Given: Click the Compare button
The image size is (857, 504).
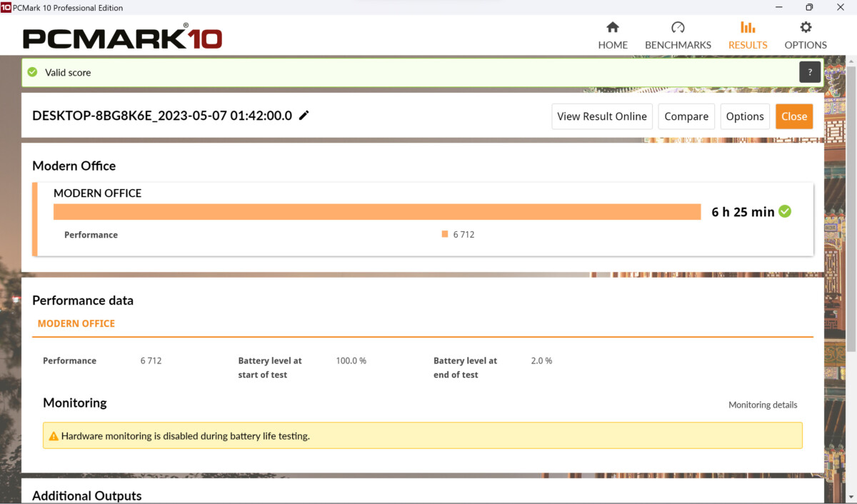Looking at the screenshot, I should point(686,116).
